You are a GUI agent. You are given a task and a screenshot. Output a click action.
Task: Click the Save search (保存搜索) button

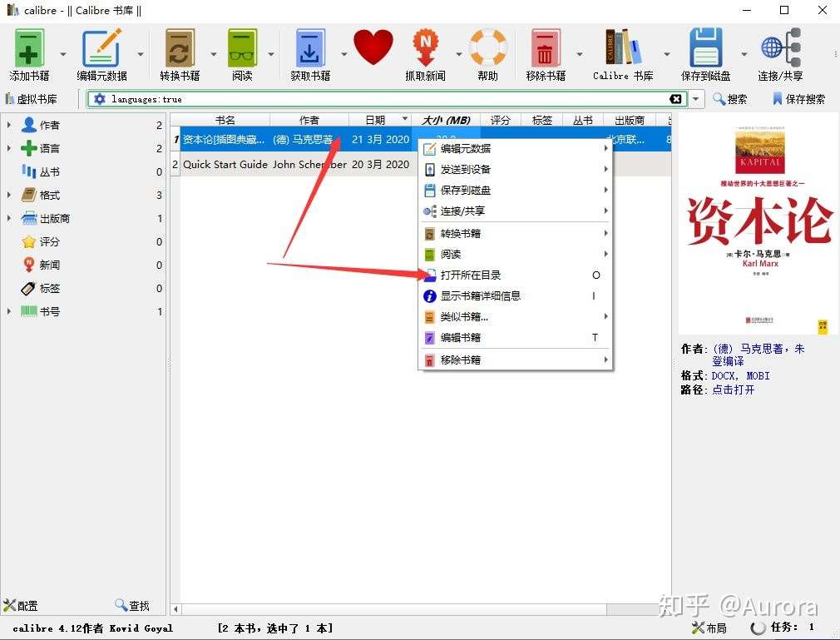point(798,99)
